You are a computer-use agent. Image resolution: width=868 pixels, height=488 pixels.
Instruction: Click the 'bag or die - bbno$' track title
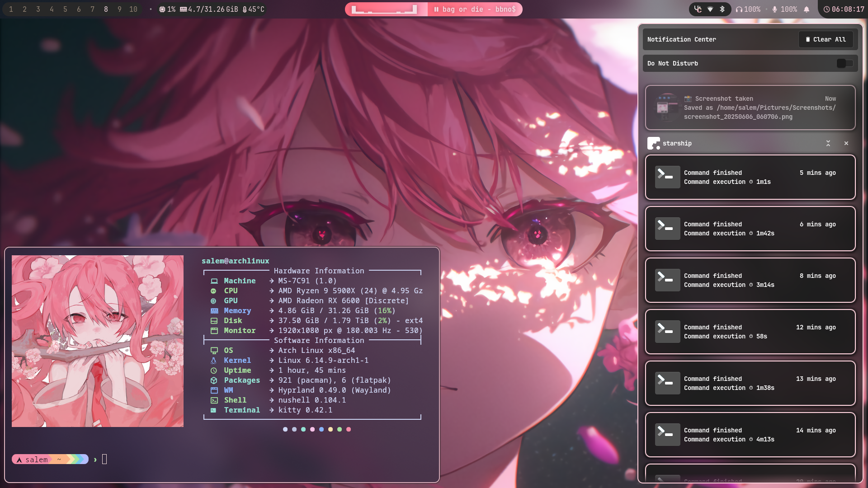[479, 9]
